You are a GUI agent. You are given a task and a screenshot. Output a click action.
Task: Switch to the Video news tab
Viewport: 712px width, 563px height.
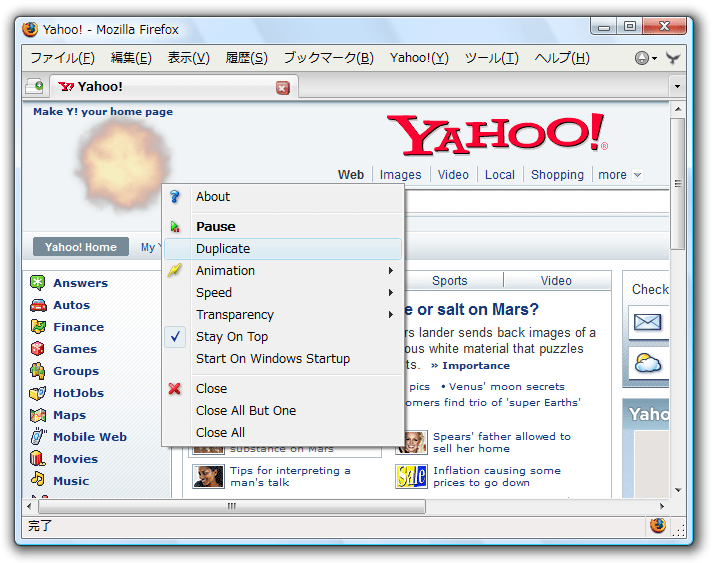click(x=556, y=281)
